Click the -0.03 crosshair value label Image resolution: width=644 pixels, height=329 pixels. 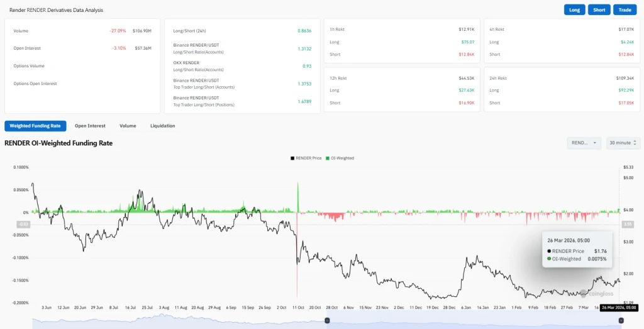click(x=23, y=225)
